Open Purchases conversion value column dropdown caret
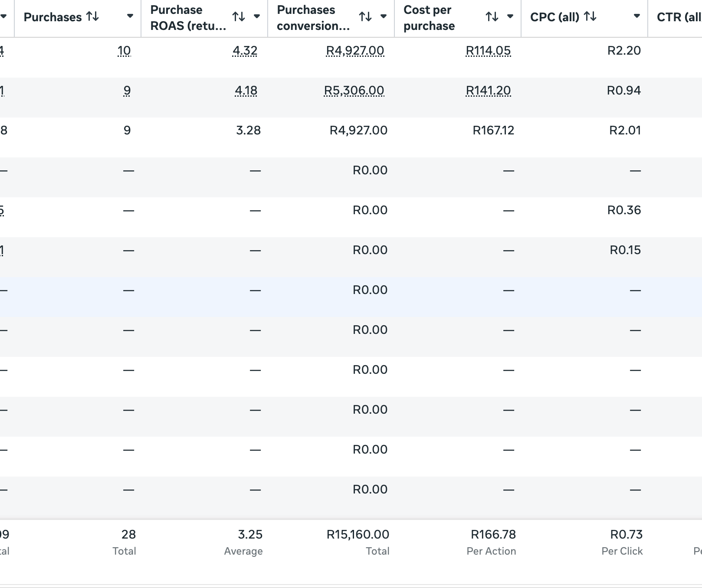The height and width of the screenshot is (588, 702). [x=384, y=16]
